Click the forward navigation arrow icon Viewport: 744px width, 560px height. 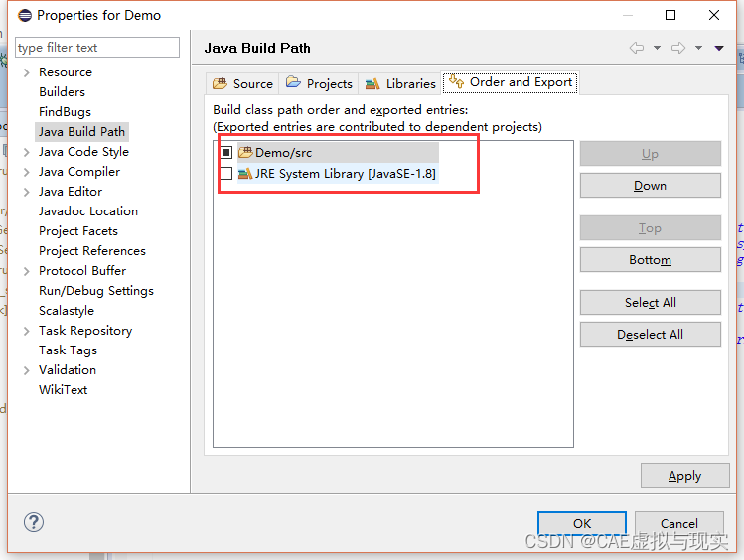pyautogui.click(x=678, y=48)
